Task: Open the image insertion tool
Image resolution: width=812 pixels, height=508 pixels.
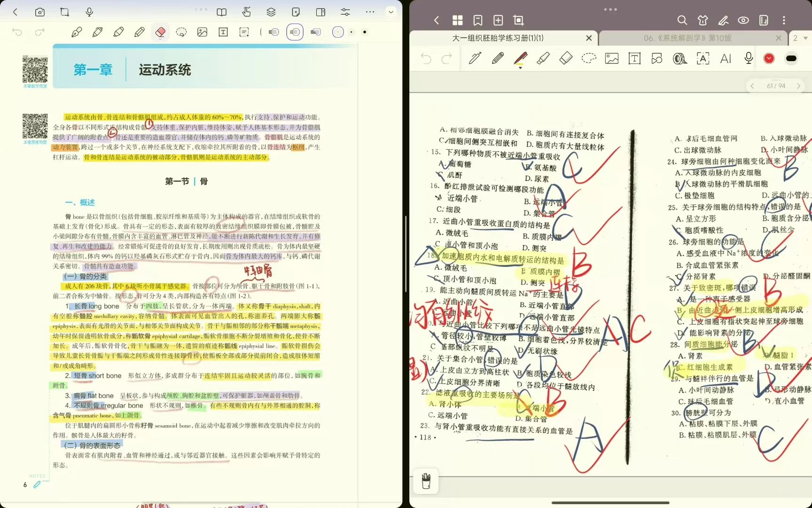Action: 611,58
